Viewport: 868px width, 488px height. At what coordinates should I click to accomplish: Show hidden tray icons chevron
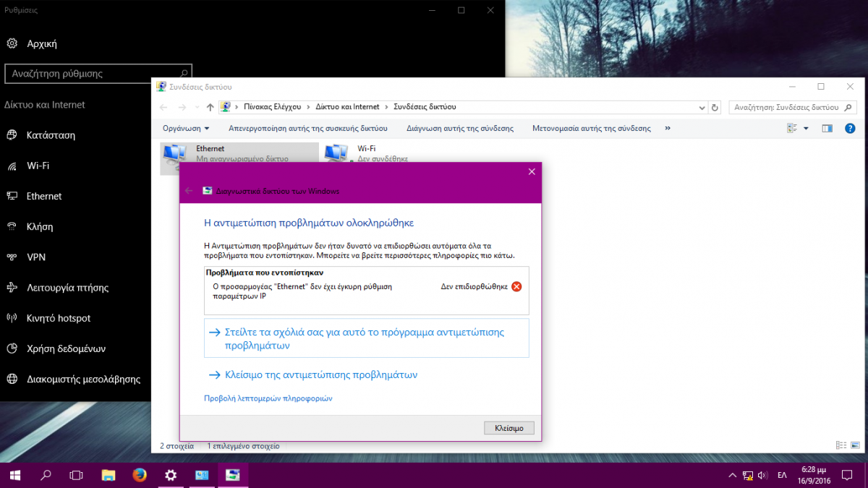point(733,476)
